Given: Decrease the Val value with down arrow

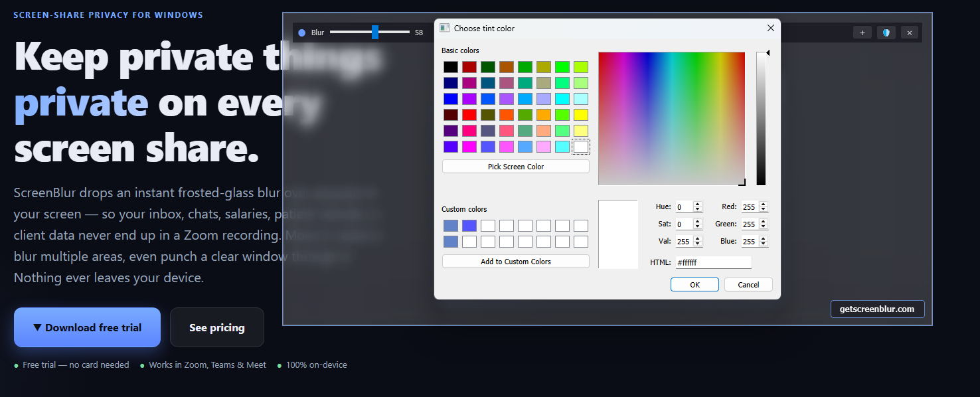Looking at the screenshot, I should point(698,244).
